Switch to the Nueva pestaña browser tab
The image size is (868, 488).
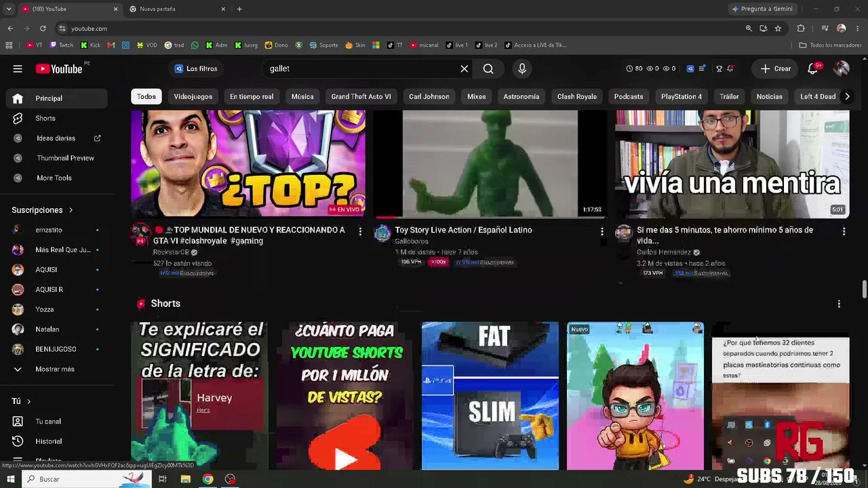tap(178, 9)
